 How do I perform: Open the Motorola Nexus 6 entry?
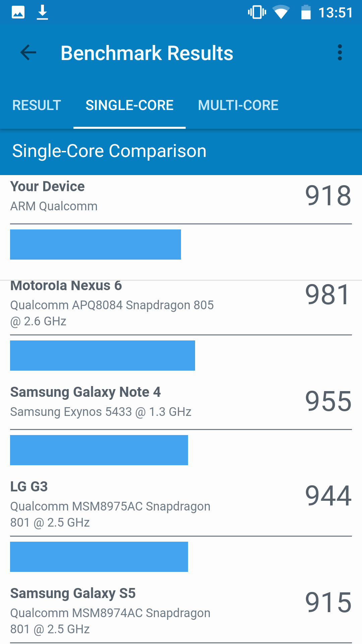pos(181,304)
